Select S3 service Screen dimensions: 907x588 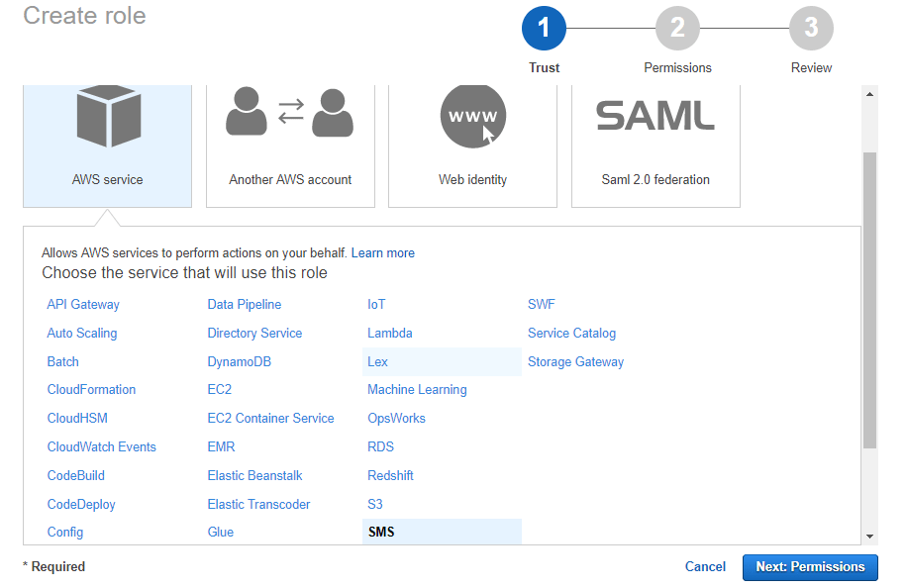pos(375,504)
